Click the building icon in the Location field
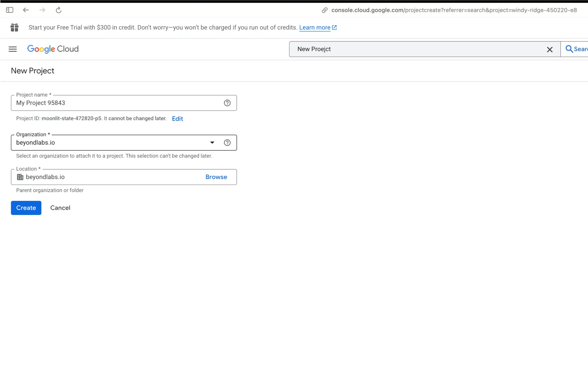This screenshot has width=588, height=377. tap(20, 177)
